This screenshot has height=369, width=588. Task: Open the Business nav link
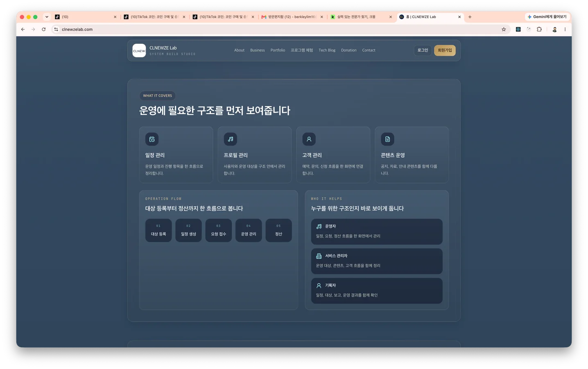point(258,50)
